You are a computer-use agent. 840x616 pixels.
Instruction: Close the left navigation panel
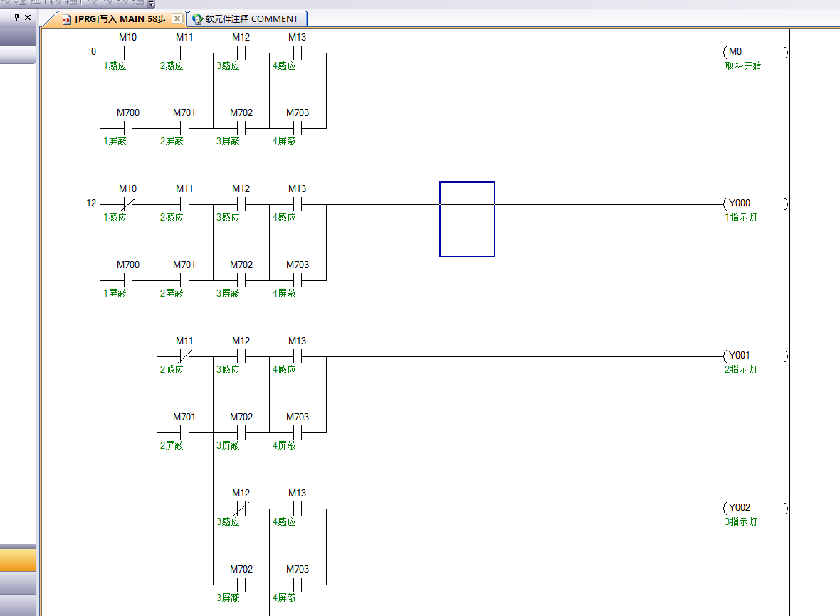tap(28, 17)
